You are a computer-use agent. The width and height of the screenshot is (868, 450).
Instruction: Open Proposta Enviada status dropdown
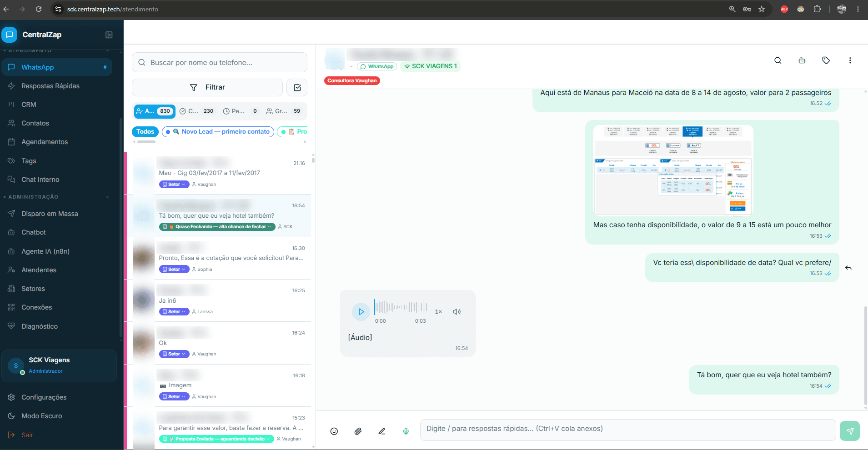tap(216, 439)
